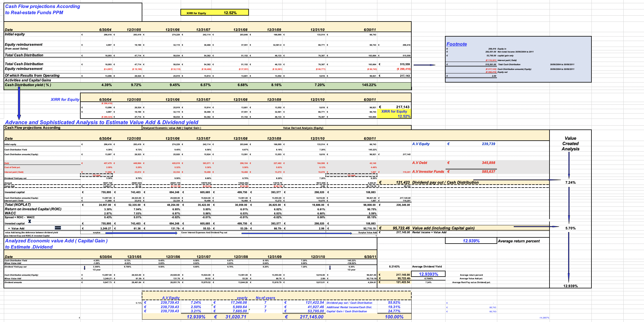The image size is (644, 322).
Task: Select the 'No of years' column header
Action: point(265,298)
